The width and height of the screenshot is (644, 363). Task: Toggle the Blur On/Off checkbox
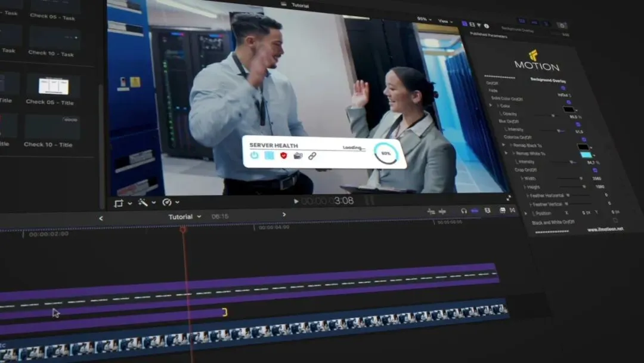(578, 125)
